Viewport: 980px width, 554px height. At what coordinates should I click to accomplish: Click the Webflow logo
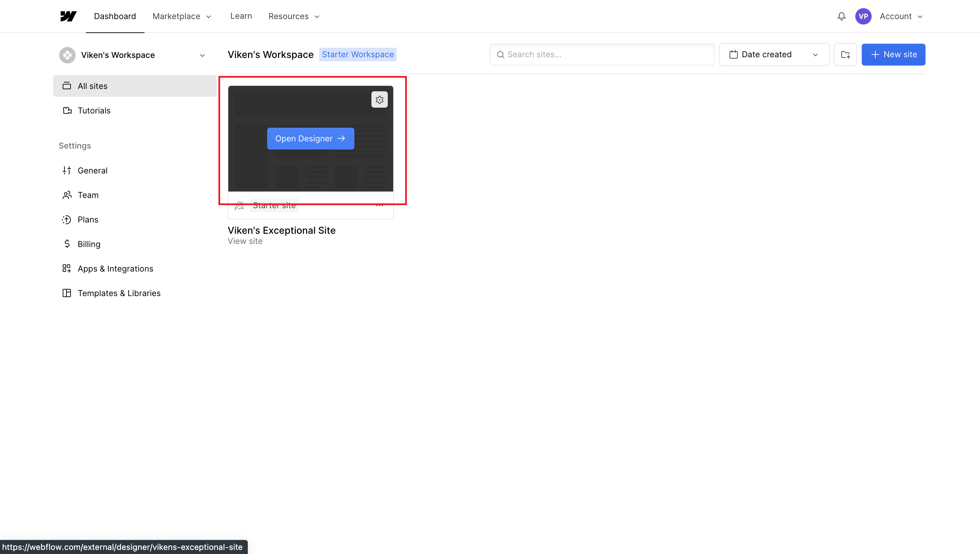(68, 16)
